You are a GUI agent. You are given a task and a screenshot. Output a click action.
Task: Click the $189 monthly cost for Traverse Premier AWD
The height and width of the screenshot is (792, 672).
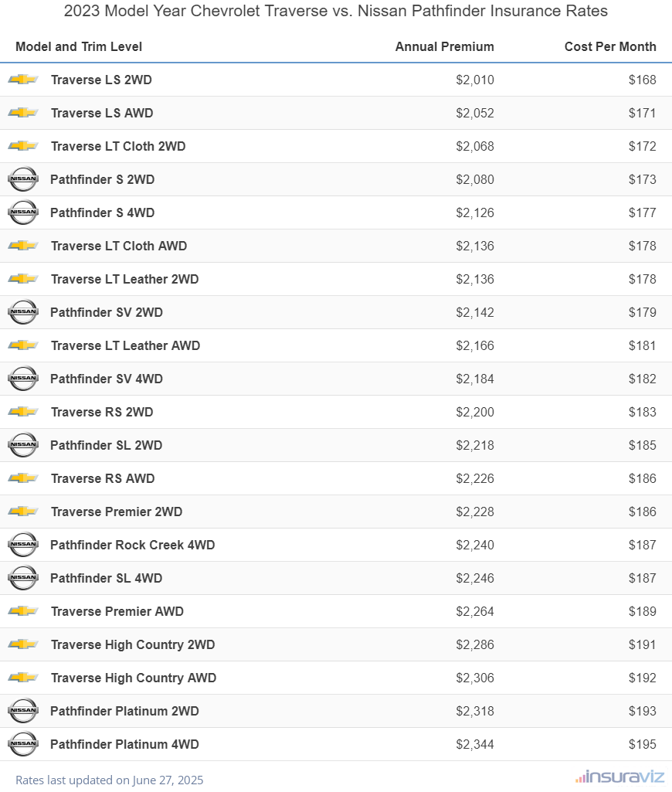click(x=642, y=611)
